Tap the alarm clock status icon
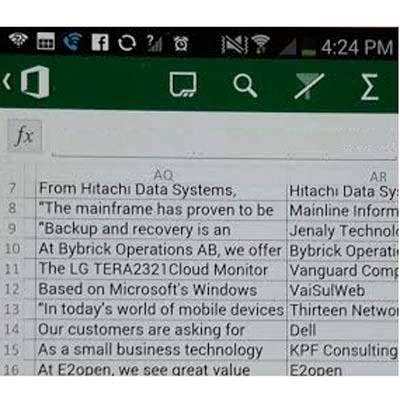The width and height of the screenshot is (400, 400). [181, 44]
